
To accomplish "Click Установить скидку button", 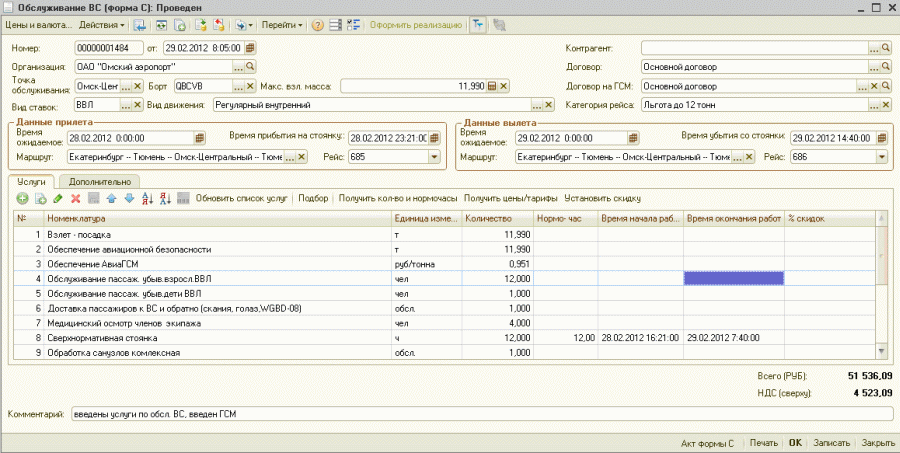I will pos(602,199).
